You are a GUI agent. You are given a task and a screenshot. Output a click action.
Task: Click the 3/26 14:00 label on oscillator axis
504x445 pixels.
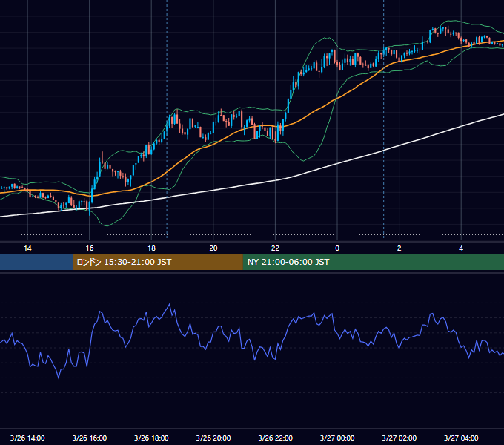[27, 438]
